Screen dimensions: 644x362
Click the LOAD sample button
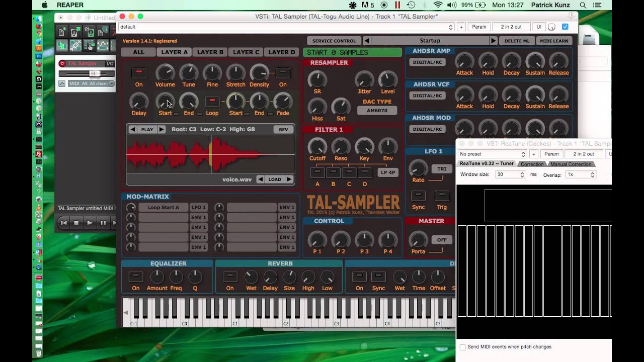[x=275, y=179]
